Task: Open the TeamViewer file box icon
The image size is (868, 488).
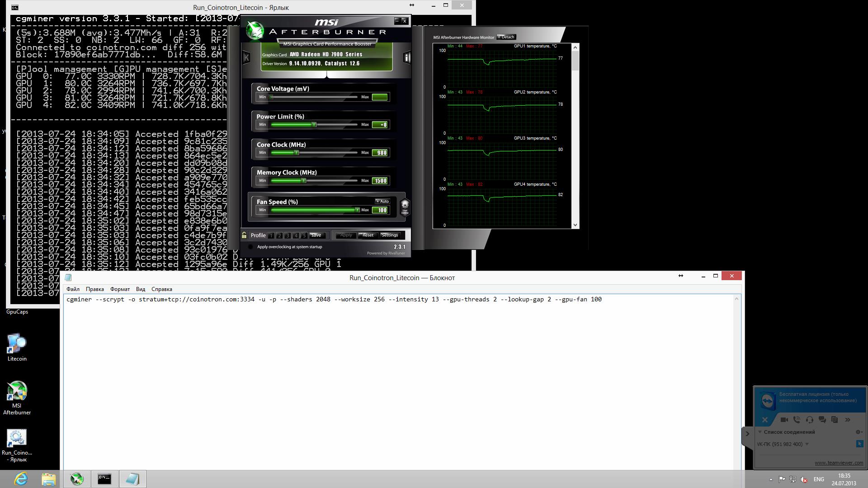Action: pyautogui.click(x=835, y=420)
